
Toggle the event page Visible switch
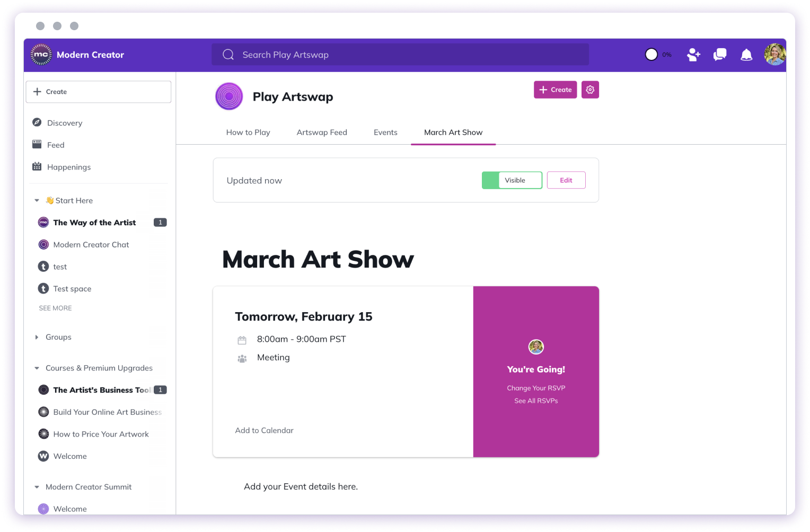[512, 180]
